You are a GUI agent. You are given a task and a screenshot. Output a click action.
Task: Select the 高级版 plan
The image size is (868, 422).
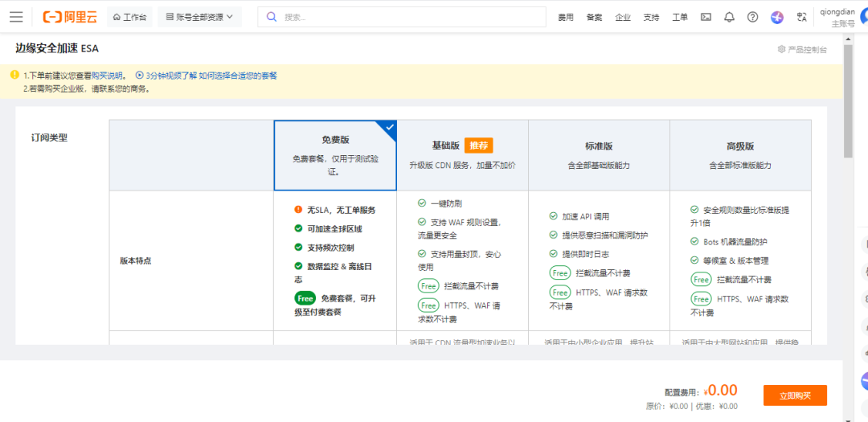click(x=740, y=155)
